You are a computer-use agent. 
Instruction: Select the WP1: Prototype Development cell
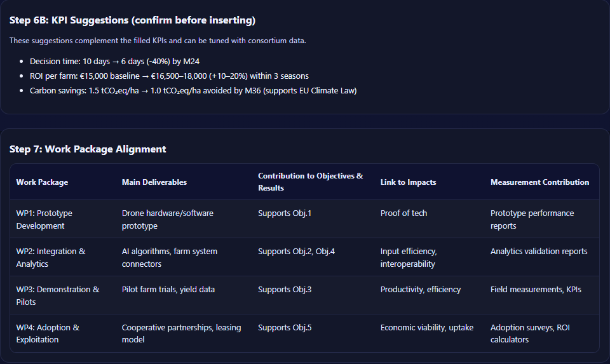[x=44, y=219]
